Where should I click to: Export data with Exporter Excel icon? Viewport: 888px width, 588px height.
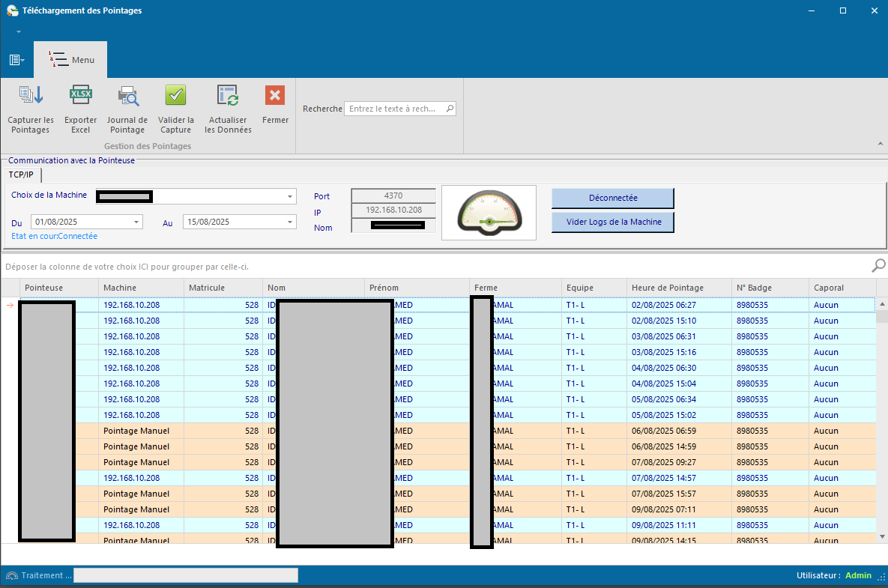(x=80, y=95)
